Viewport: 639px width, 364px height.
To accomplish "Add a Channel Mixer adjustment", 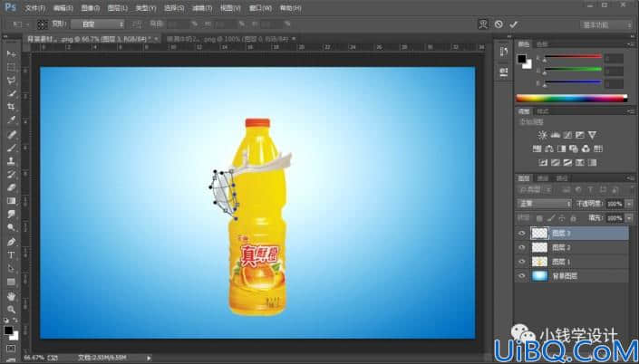I will [x=586, y=148].
